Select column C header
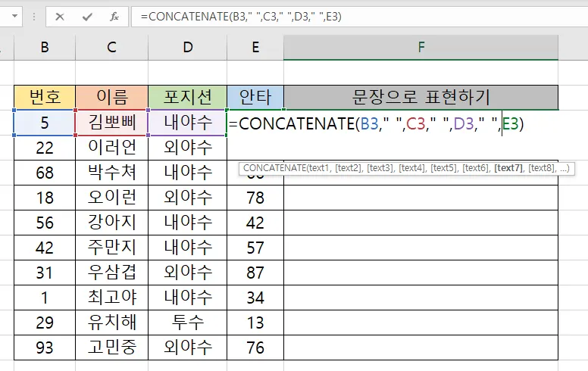 [111, 48]
